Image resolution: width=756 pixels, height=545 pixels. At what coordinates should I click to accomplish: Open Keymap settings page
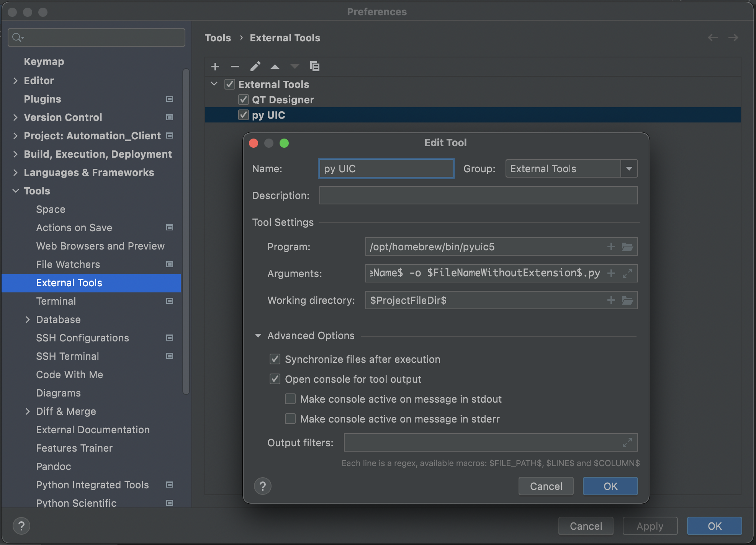point(44,62)
